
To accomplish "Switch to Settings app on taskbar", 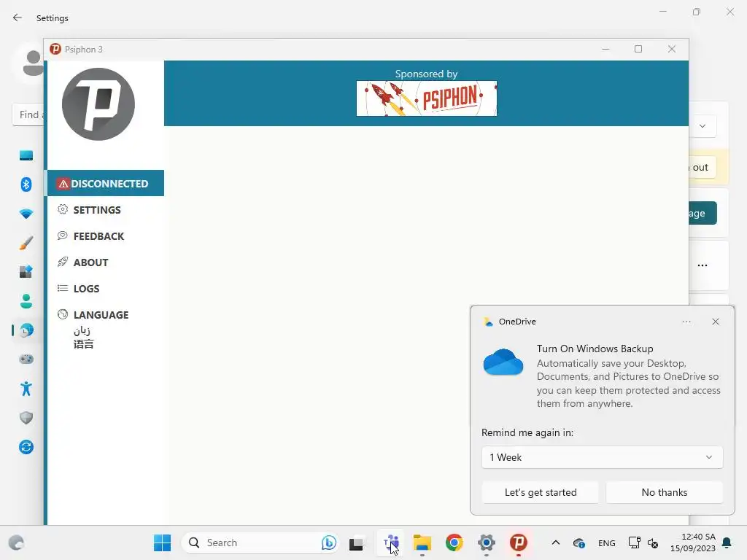I will (487, 542).
